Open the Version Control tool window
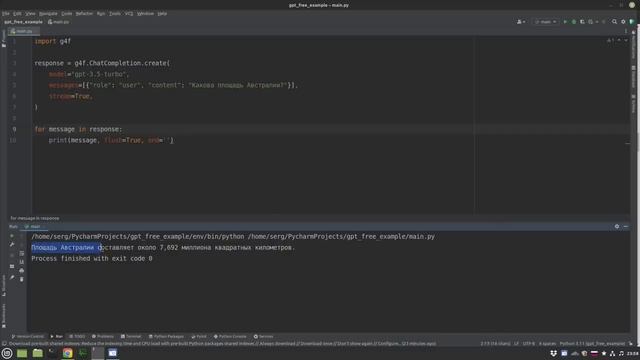Screen dimensions: 640x360 point(28,337)
